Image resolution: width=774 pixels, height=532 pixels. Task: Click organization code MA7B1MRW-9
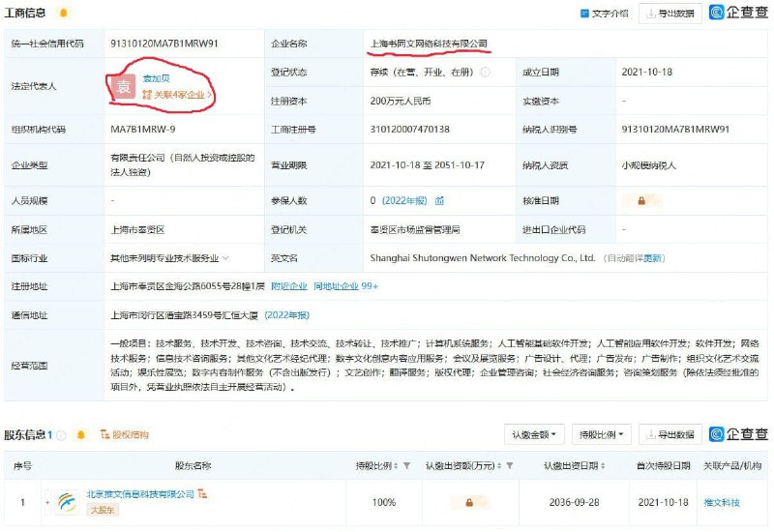(x=142, y=130)
